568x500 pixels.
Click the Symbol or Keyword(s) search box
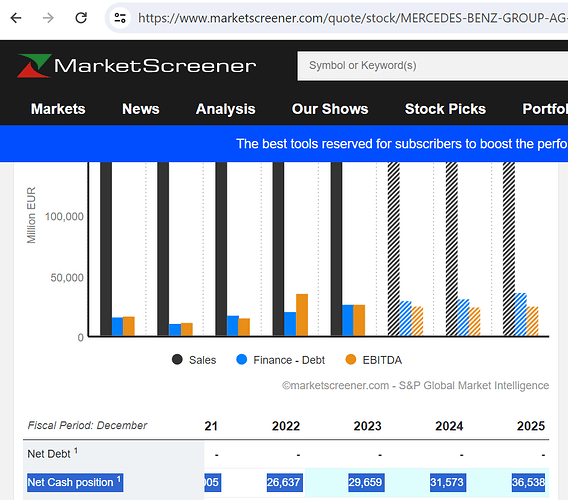click(x=433, y=66)
